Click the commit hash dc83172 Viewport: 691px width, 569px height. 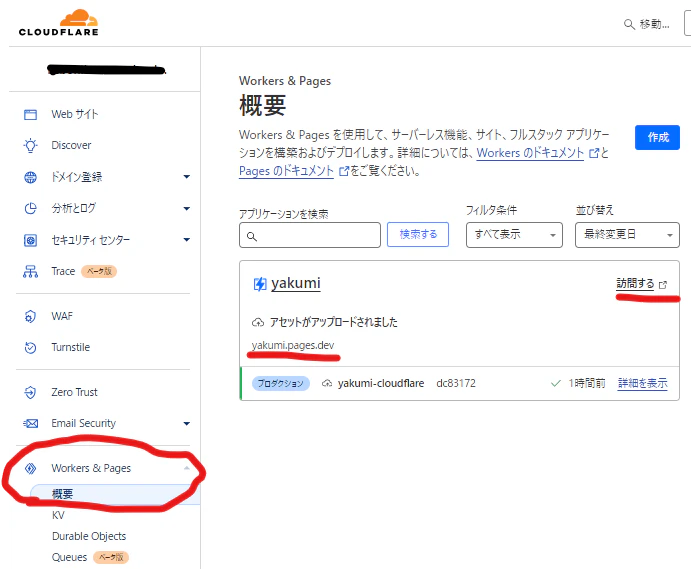coord(456,383)
